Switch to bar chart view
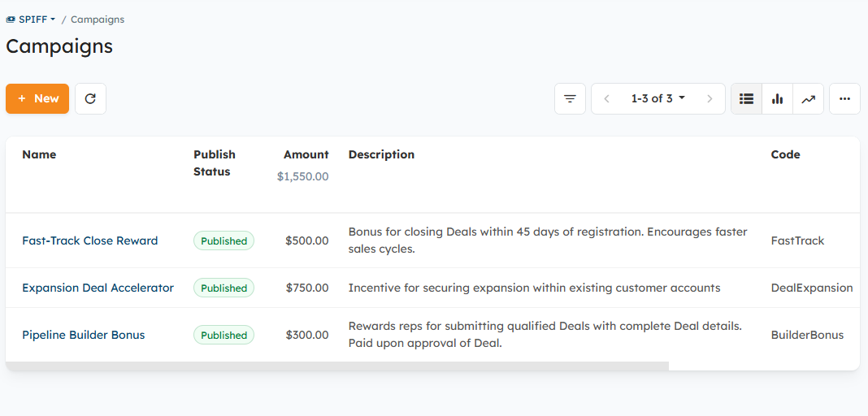Viewport: 868px width, 416px height. point(777,99)
